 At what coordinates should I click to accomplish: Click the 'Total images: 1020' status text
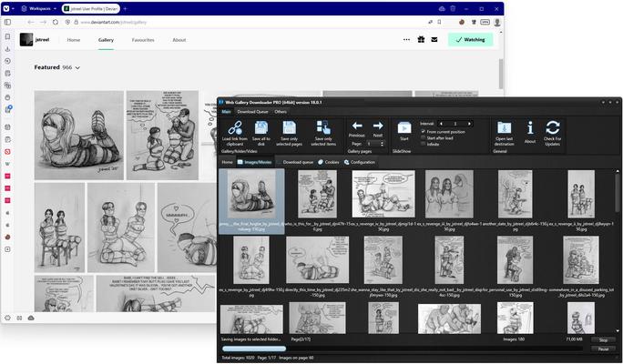click(x=236, y=358)
